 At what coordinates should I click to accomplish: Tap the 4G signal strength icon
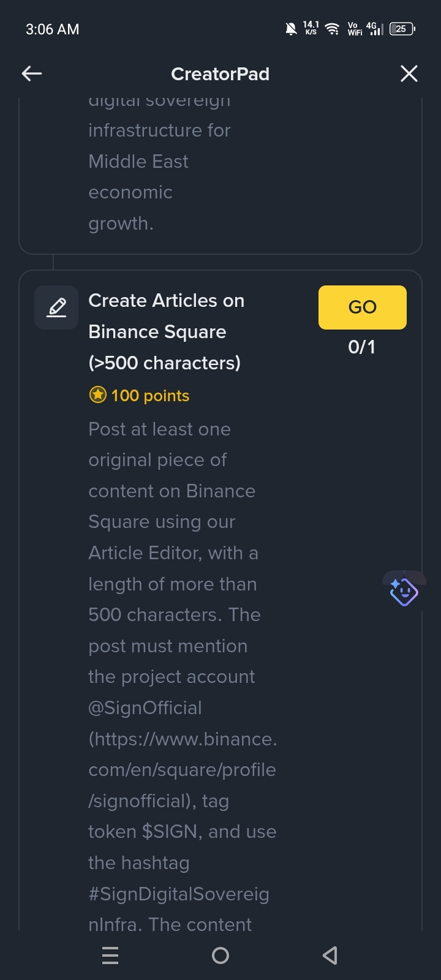(374, 29)
